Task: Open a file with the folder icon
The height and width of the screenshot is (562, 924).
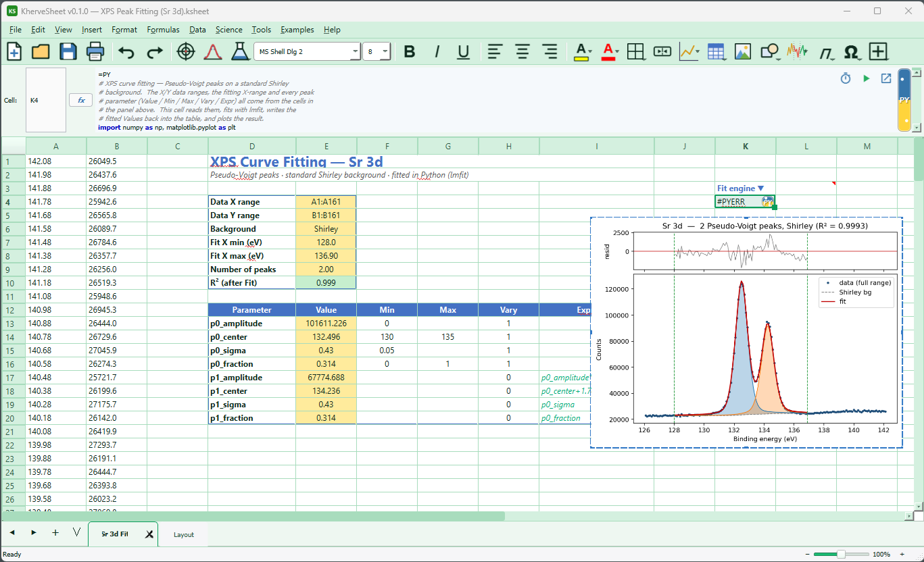Action: (41, 51)
